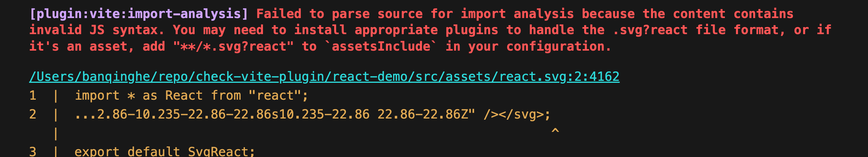Click the caret marker under the error position
The image size is (868, 157).
tap(555, 131)
